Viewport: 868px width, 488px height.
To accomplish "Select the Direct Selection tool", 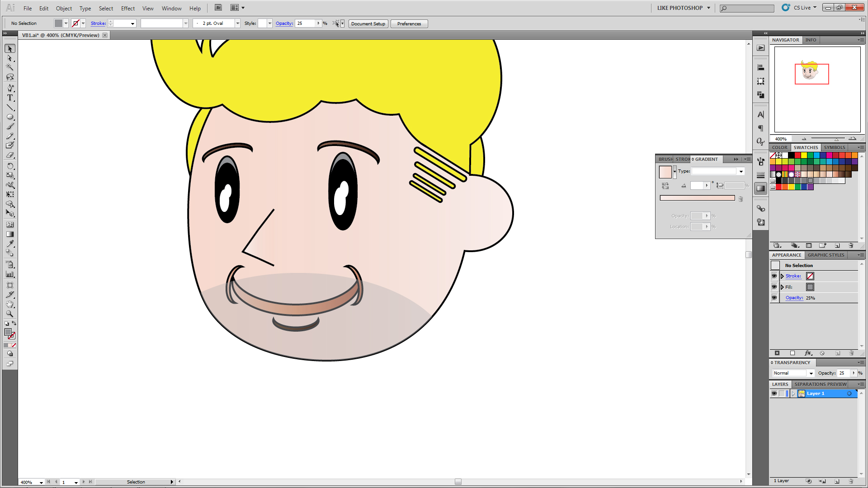I will (x=10, y=58).
